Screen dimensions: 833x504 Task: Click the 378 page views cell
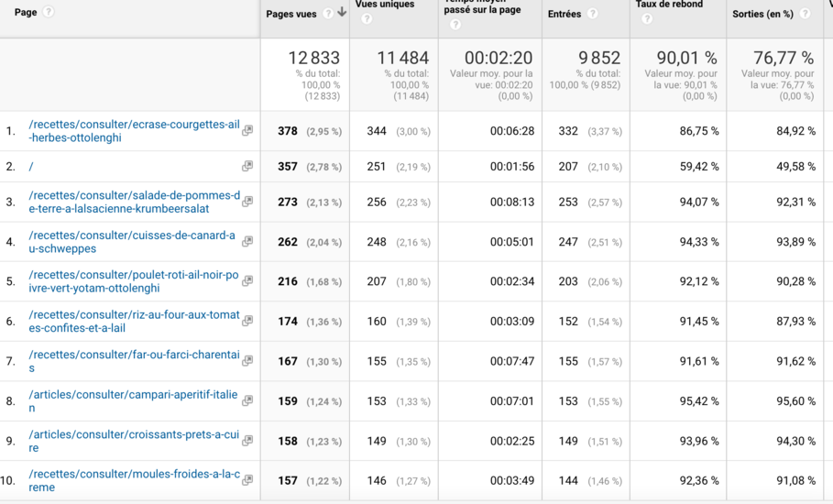click(288, 131)
